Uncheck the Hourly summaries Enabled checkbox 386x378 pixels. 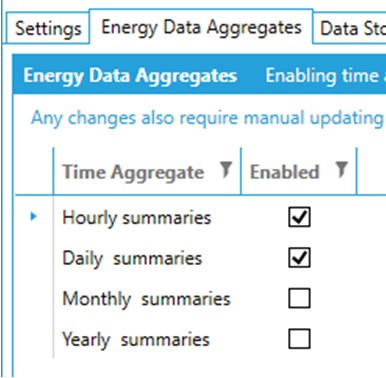[299, 217]
